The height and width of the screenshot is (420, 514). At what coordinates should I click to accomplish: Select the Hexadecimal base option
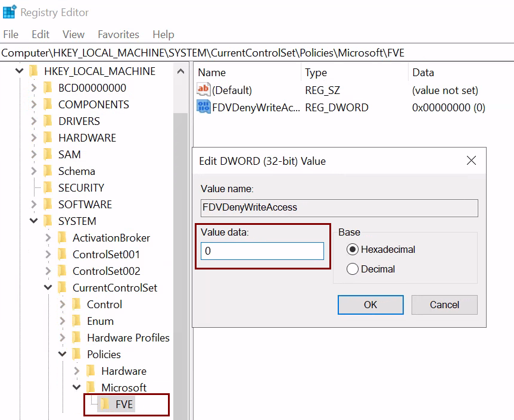[381, 249]
